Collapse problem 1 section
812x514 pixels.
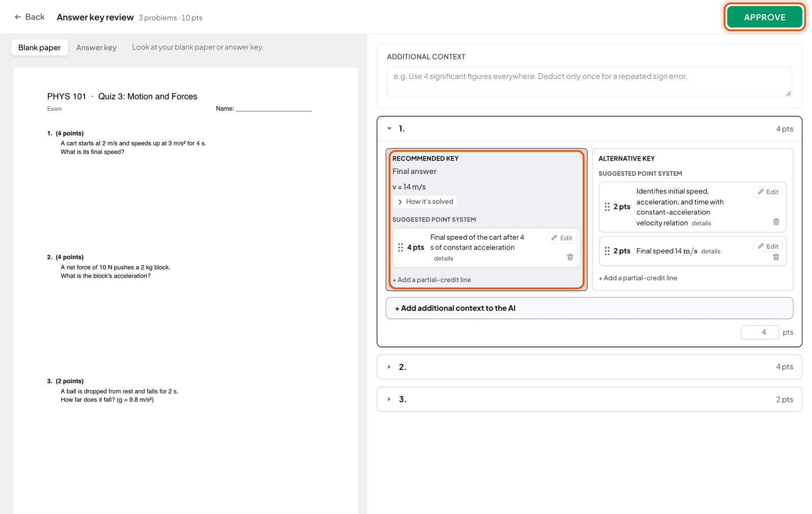[389, 128]
